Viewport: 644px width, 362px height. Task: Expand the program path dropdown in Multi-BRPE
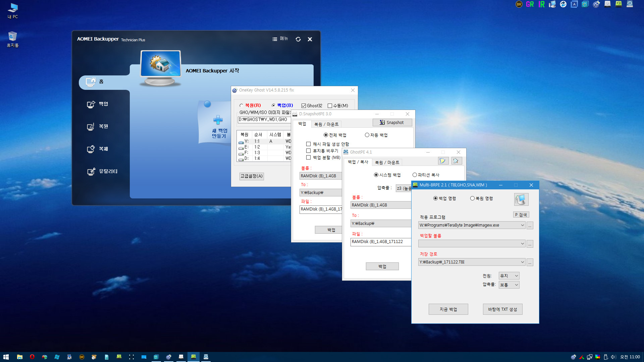522,225
